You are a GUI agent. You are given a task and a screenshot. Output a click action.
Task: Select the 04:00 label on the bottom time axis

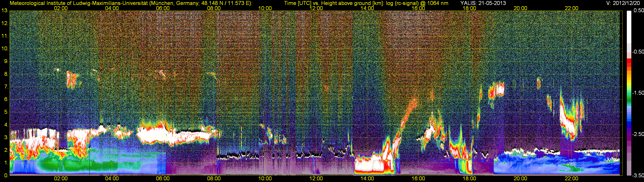(112, 179)
